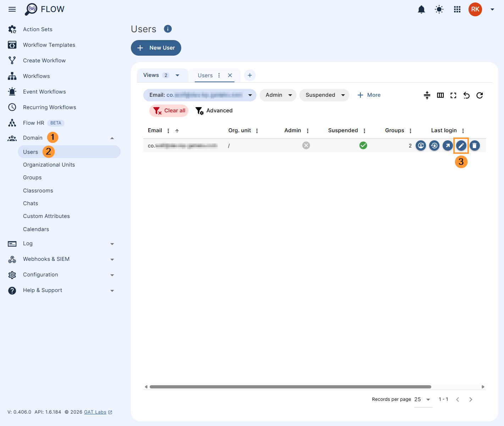This screenshot has width=504, height=426.
Task: Click the refresh user account icon on the row
Action: (421, 145)
